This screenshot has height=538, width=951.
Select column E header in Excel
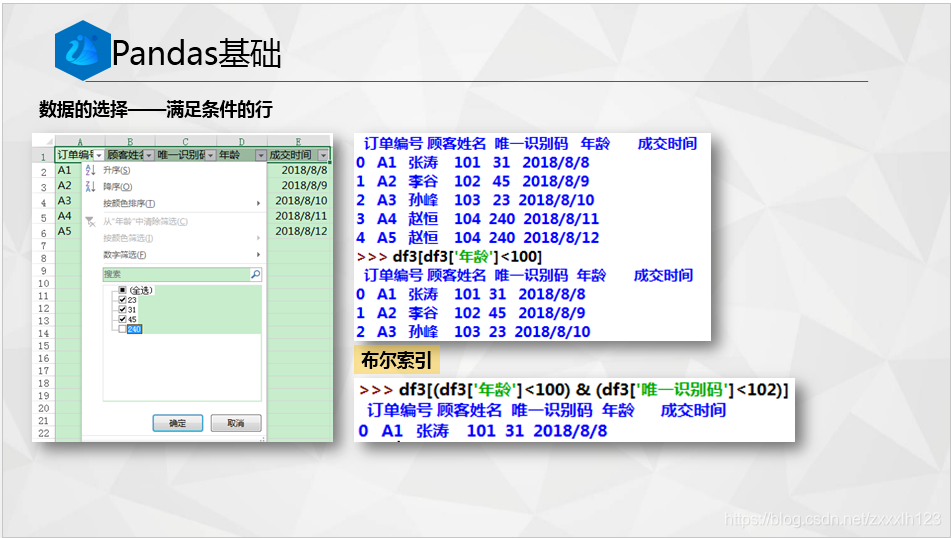point(298,141)
